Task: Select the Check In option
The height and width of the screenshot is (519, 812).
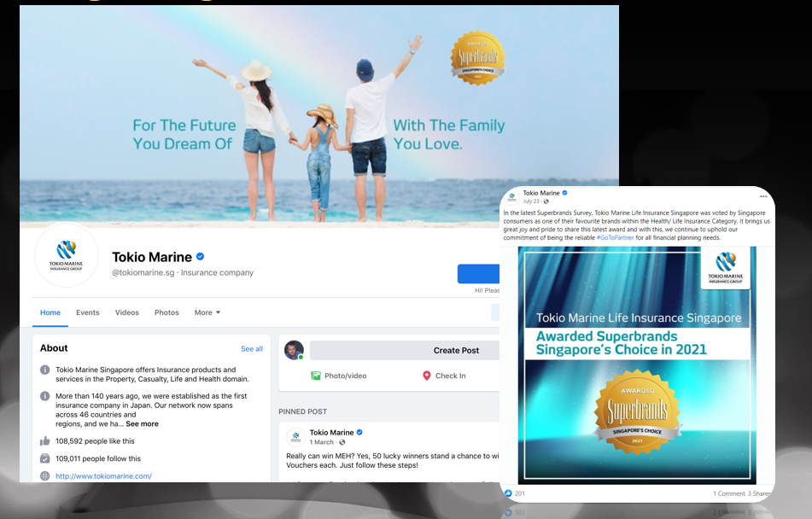Action: 444,376
